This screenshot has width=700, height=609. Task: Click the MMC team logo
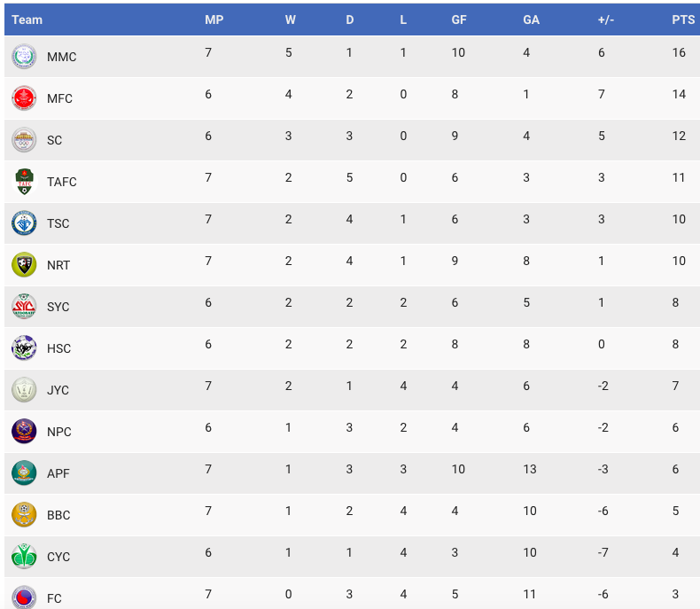[x=24, y=56]
